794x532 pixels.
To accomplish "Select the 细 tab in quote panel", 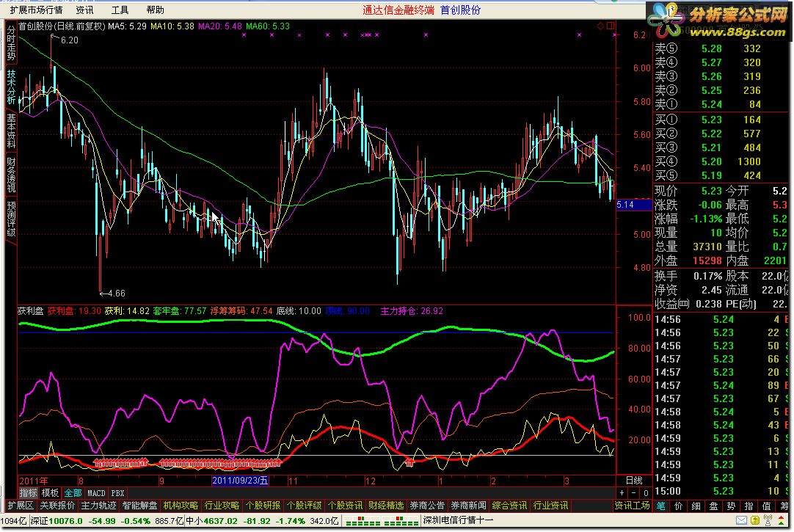I will [x=696, y=506].
